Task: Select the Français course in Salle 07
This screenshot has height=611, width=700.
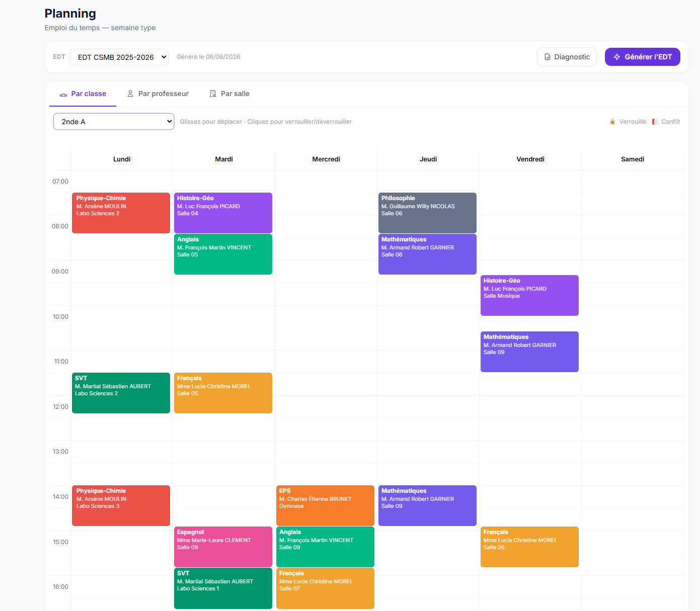Action: pyautogui.click(x=325, y=588)
